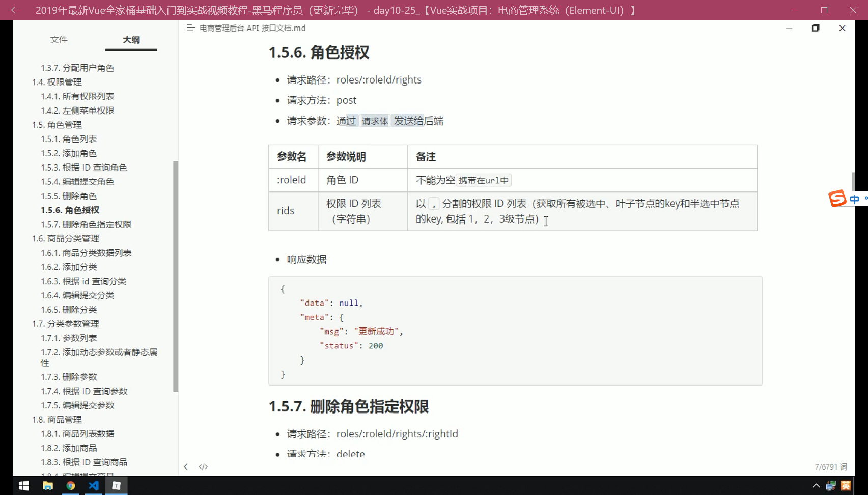Open the Windows Start menu
This screenshot has width=868, height=495.
click(x=23, y=486)
